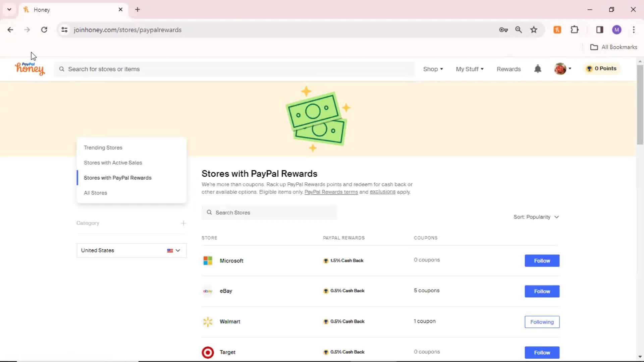Bookmark this page with the star icon
This screenshot has width=644, height=362.
534,29
